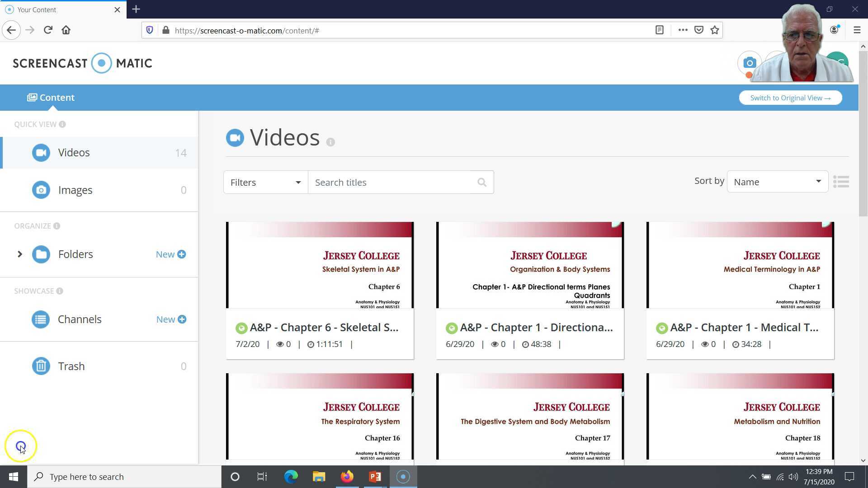Viewport: 868px width, 488px height.
Task: Click the Search titles input field
Action: pyautogui.click(x=391, y=182)
